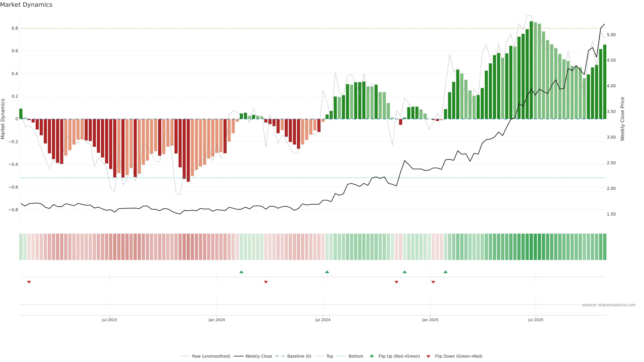Hide the Bottom threshold legend series
The image size is (644, 362).
click(356, 356)
